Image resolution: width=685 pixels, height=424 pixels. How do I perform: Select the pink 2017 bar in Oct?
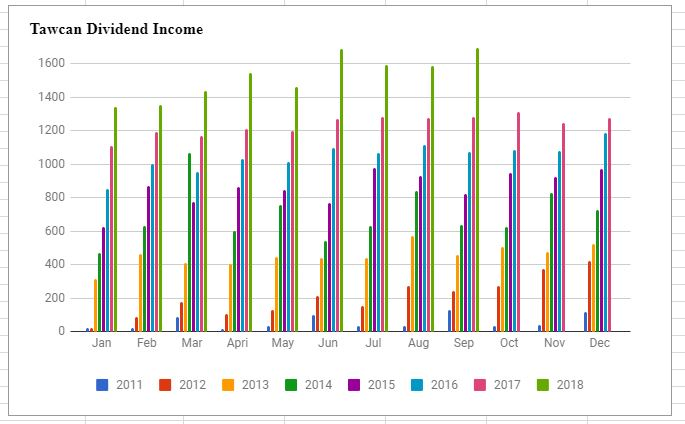pos(518,222)
